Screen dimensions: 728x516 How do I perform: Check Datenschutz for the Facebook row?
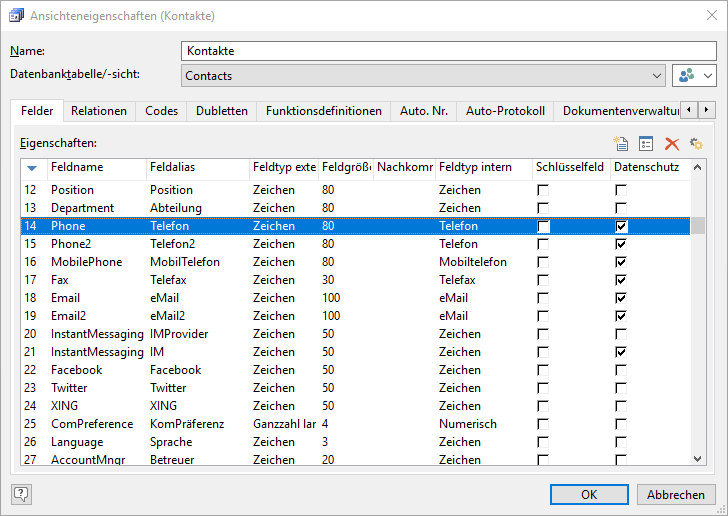(x=621, y=370)
